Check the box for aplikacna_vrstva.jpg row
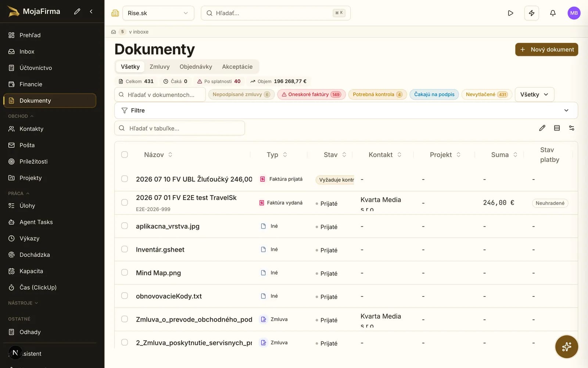 (125, 226)
